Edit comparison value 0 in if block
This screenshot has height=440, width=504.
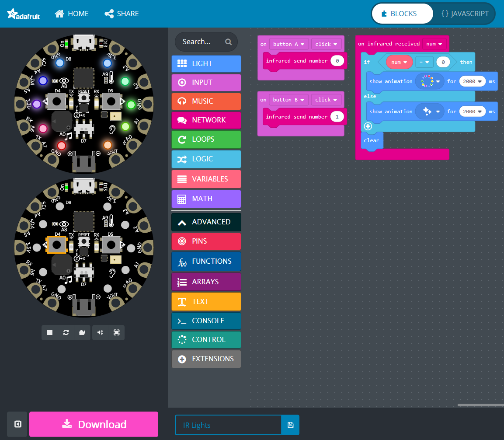tap(443, 62)
